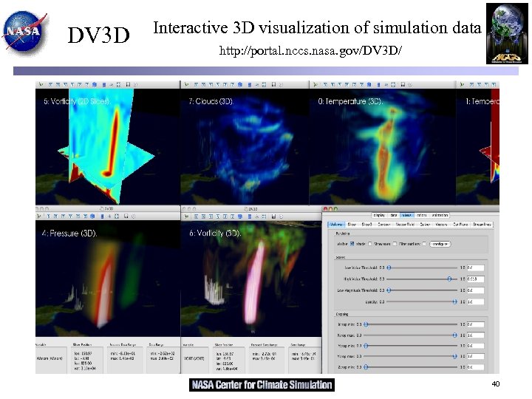Click fit-view icon in Vorticity (2D Slices) toolbar
Screen dimensions: 532x399
click(x=118, y=84)
